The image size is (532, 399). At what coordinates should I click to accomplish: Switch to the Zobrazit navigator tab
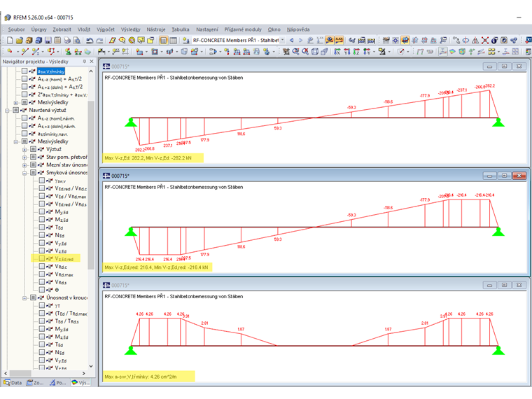click(35, 383)
